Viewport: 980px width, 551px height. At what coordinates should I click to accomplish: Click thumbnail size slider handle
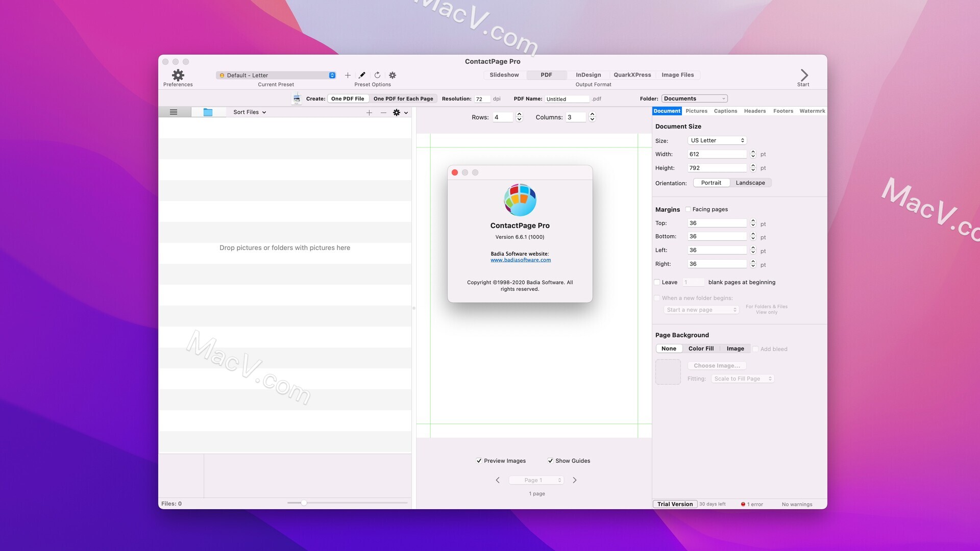click(304, 503)
